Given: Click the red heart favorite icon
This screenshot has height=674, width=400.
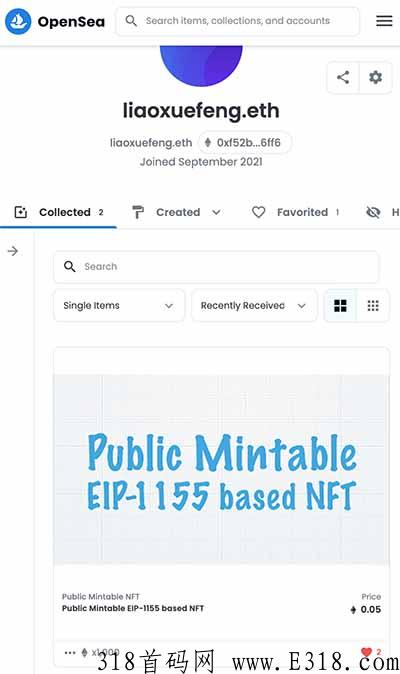Looking at the screenshot, I should point(366,652).
